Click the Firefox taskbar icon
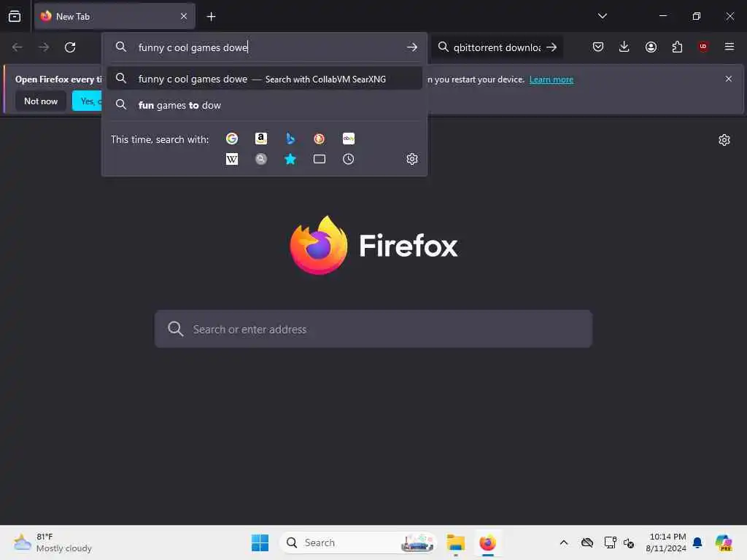Image resolution: width=747 pixels, height=560 pixels. pos(488,542)
